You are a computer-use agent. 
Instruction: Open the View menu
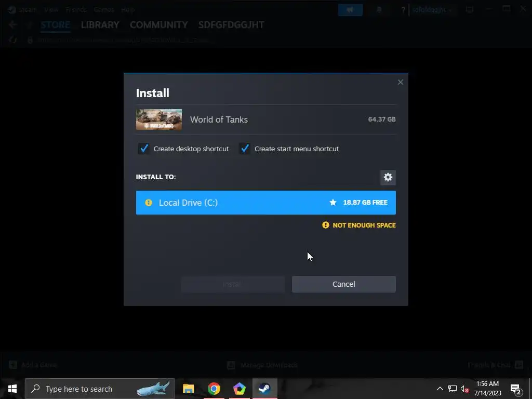[x=51, y=10]
